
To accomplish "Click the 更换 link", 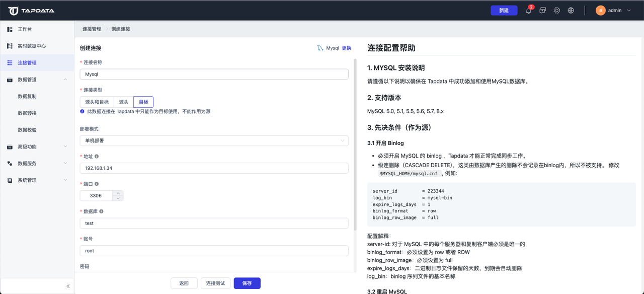I will click(347, 48).
